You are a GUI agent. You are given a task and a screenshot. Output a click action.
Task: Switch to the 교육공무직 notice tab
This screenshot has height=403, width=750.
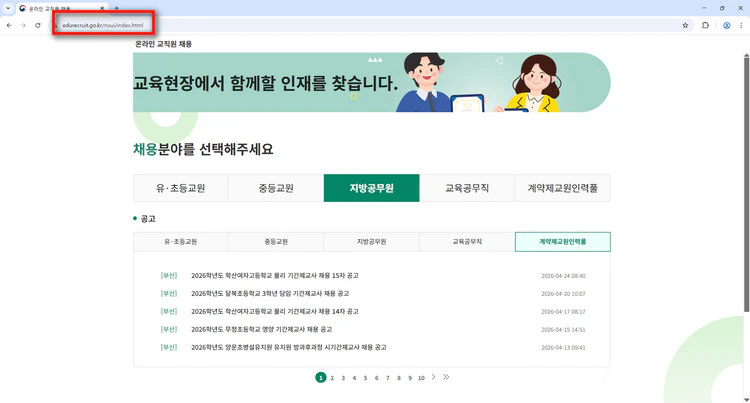point(467,241)
